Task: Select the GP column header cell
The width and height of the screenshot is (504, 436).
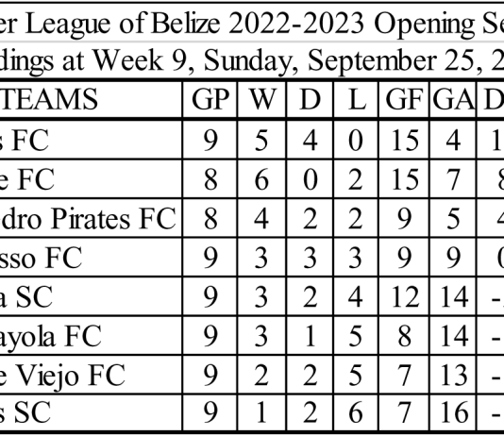Action: tap(210, 99)
